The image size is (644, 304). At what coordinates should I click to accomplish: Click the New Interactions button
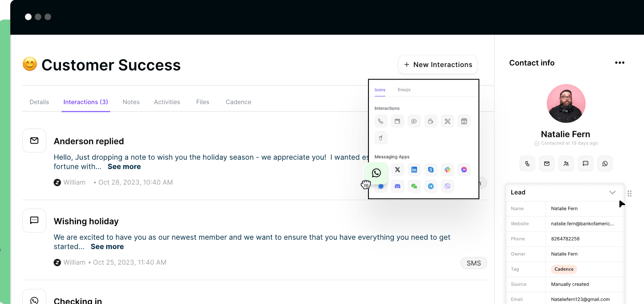click(x=437, y=65)
